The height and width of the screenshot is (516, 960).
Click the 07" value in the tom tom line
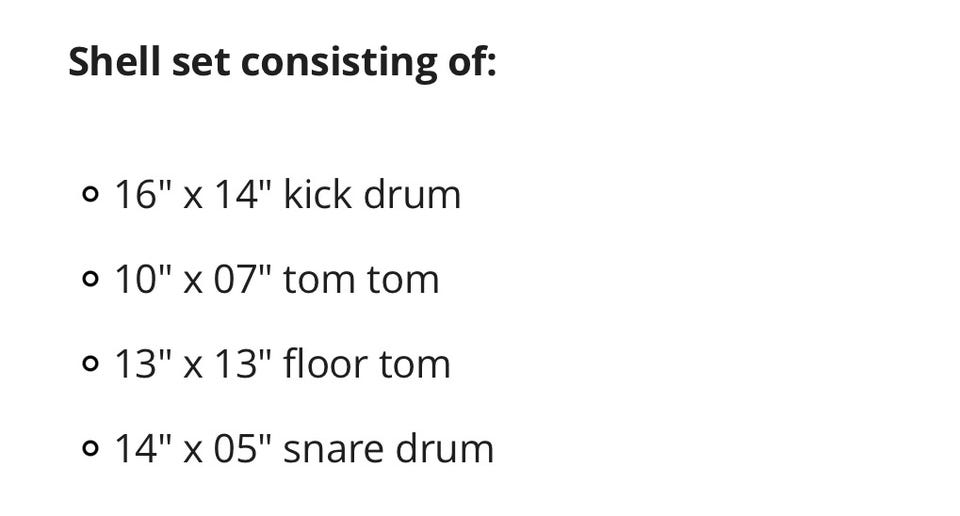tap(242, 279)
